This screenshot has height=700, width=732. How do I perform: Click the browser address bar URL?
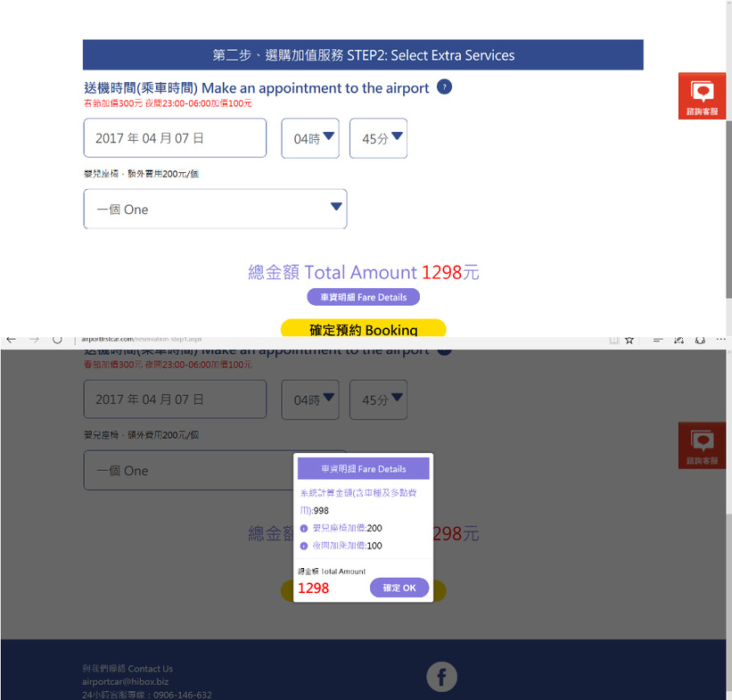[x=142, y=340]
